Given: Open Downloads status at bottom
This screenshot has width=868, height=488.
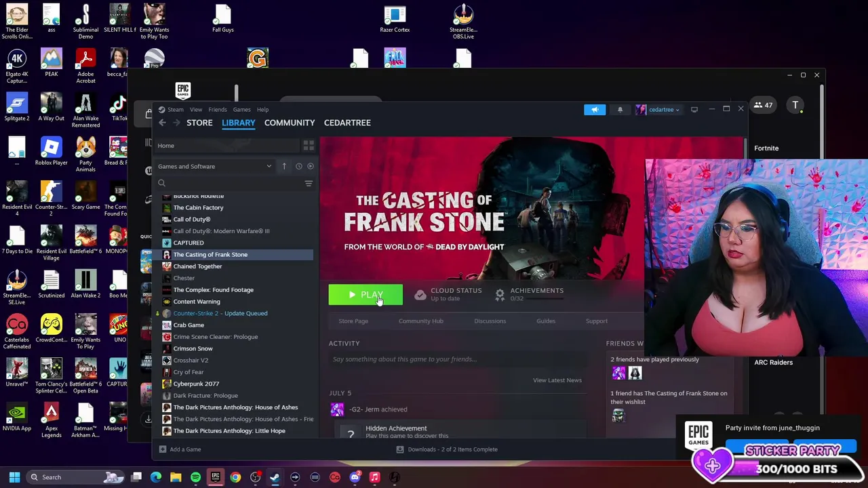Looking at the screenshot, I should [x=447, y=449].
